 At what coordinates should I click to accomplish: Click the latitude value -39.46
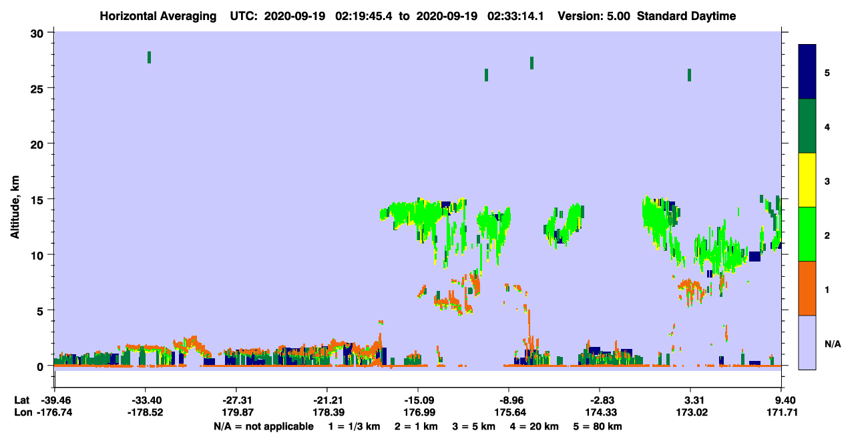(x=55, y=400)
